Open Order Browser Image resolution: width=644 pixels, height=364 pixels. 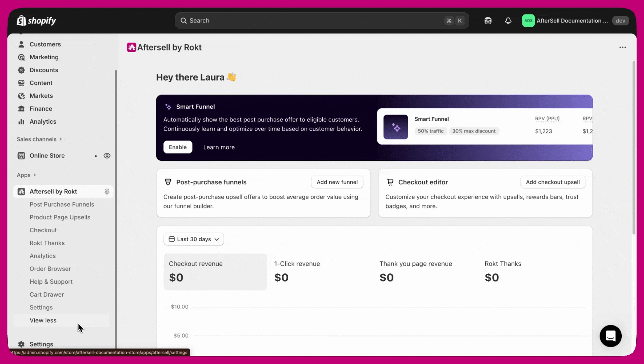click(x=50, y=269)
